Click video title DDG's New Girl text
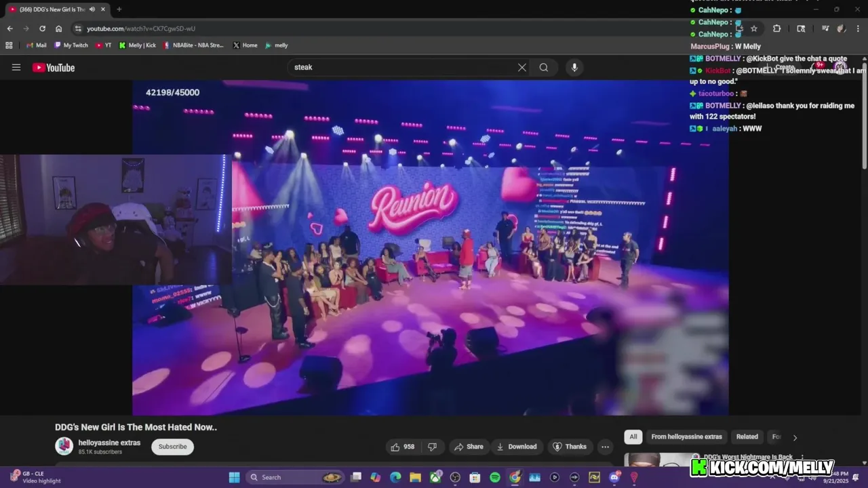The width and height of the screenshot is (868, 488). [136, 427]
